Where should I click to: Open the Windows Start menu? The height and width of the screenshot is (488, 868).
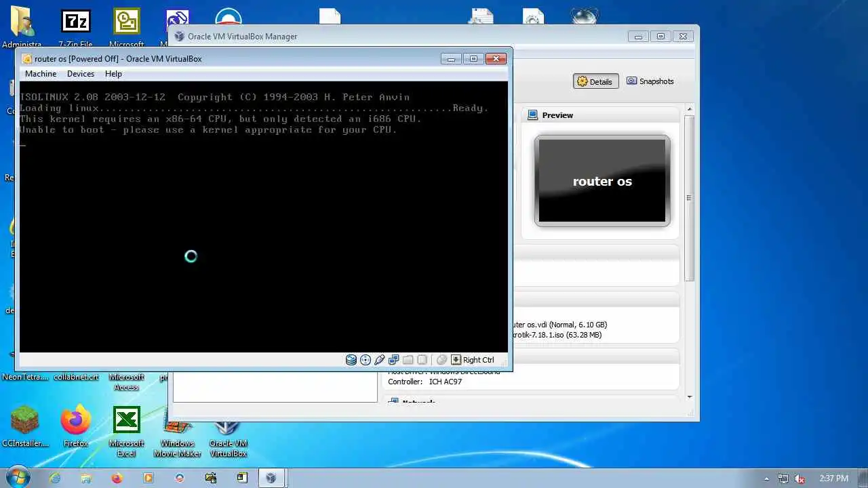pos(17,478)
